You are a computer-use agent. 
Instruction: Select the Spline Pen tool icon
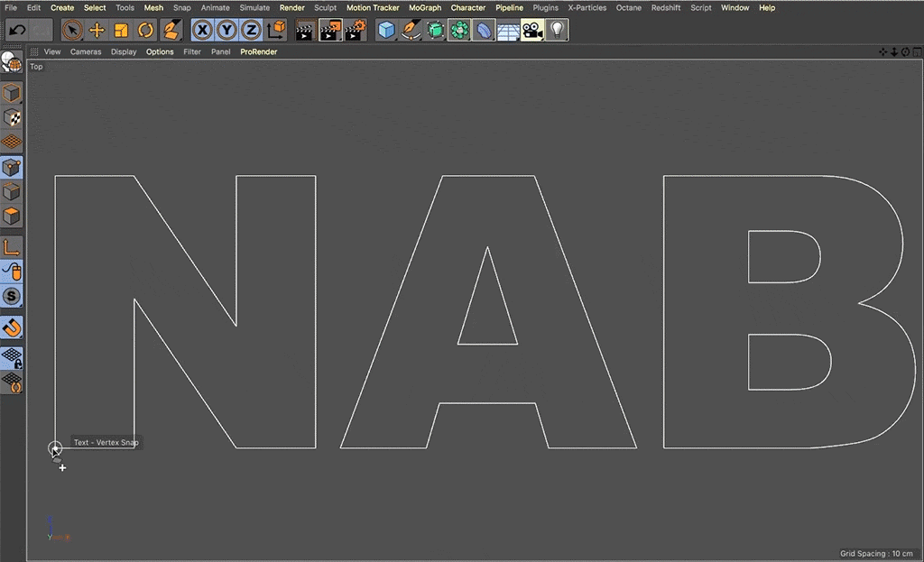point(411,30)
